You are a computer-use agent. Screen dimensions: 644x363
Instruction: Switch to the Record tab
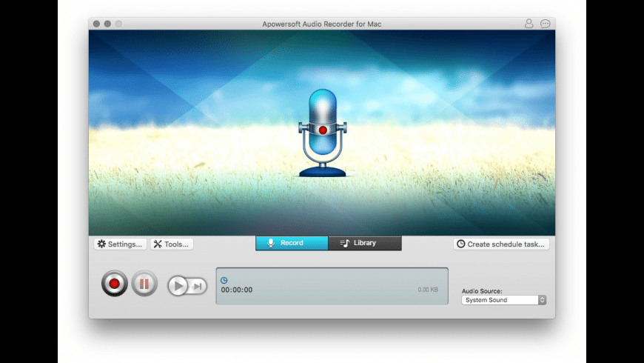(x=292, y=243)
